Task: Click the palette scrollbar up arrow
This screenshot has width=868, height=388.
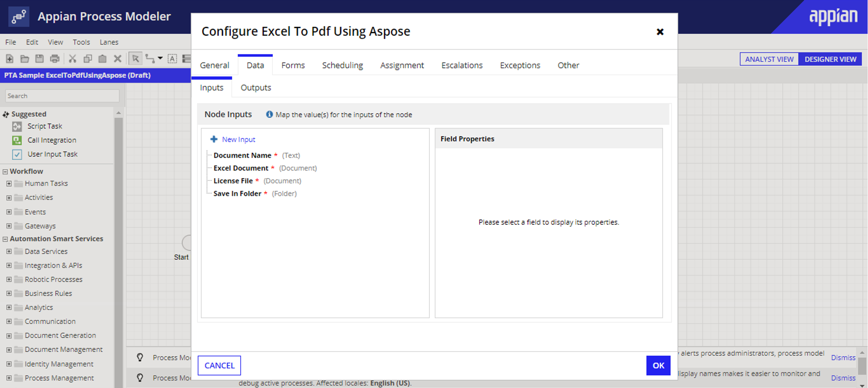Action: pos(118,113)
